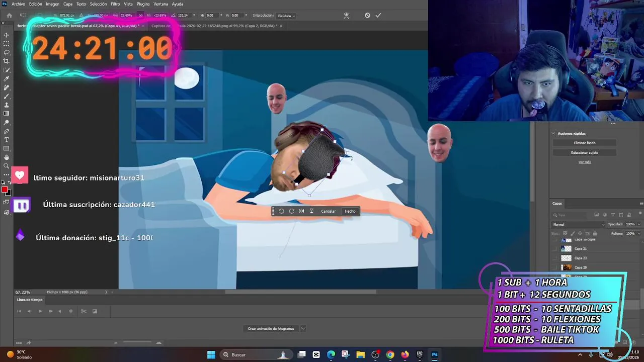The height and width of the screenshot is (362, 644).
Task: Open dropdown next to Crear animación de fotogramas
Action: pos(303,328)
